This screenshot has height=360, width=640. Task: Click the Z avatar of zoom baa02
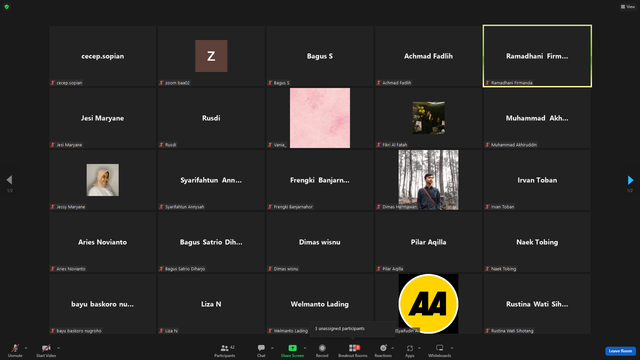[x=211, y=56]
